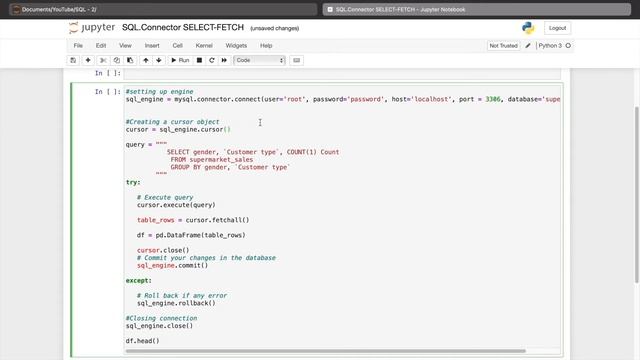Click the 'In [ ]:' prompt of selected cell

108,91
